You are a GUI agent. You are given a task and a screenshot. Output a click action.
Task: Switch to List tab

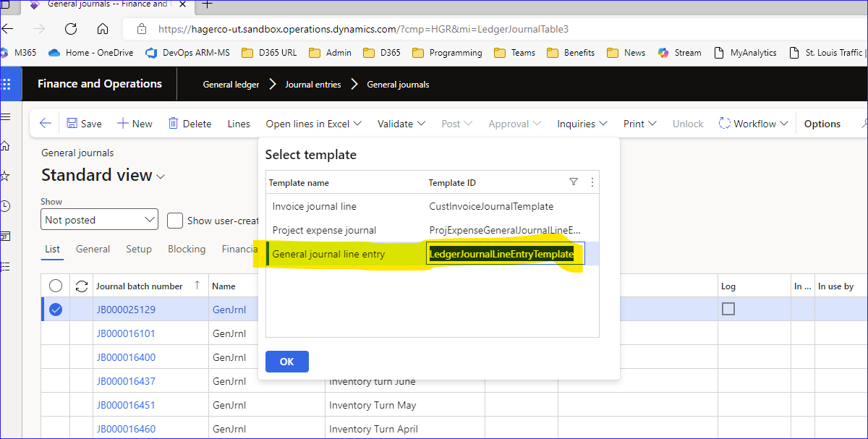[x=52, y=249]
